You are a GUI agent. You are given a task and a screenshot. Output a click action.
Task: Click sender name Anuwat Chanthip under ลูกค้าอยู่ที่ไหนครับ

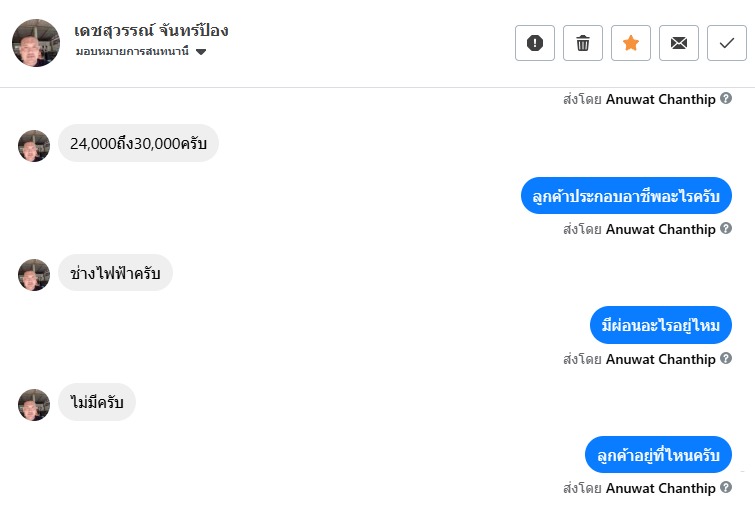coord(660,489)
